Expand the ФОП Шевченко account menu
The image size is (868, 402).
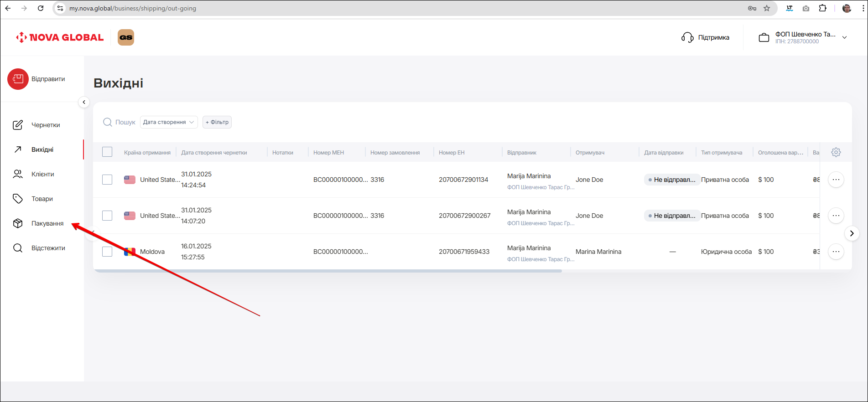click(844, 37)
